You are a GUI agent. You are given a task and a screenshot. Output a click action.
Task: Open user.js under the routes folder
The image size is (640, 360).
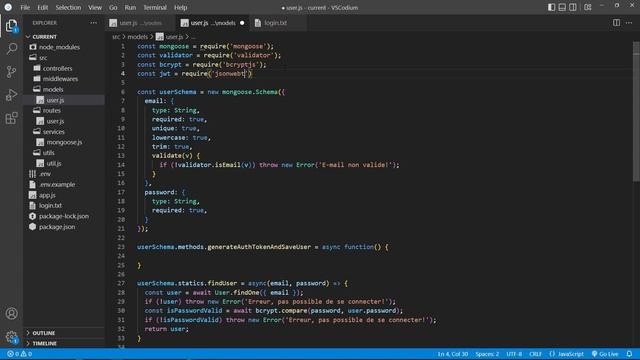coord(64,121)
